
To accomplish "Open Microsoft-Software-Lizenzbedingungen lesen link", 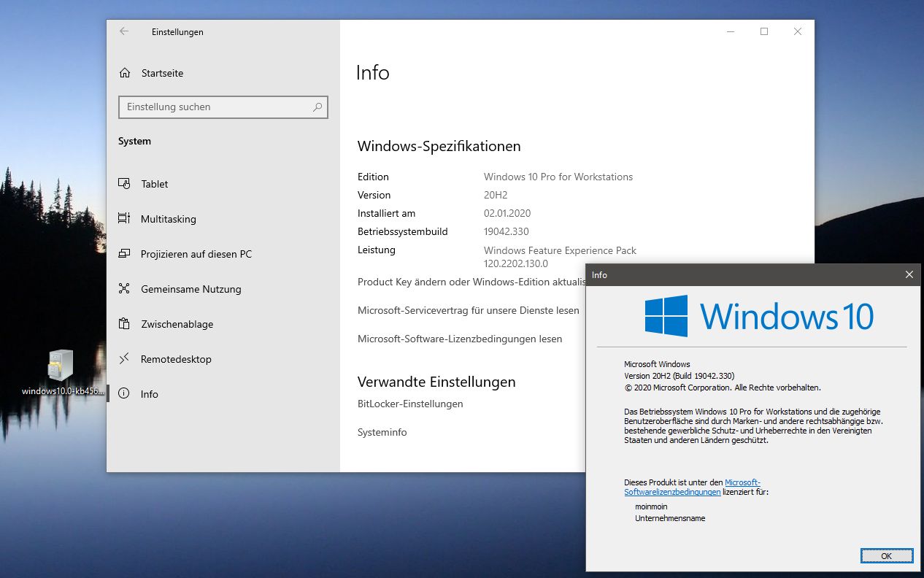I will pyautogui.click(x=460, y=339).
